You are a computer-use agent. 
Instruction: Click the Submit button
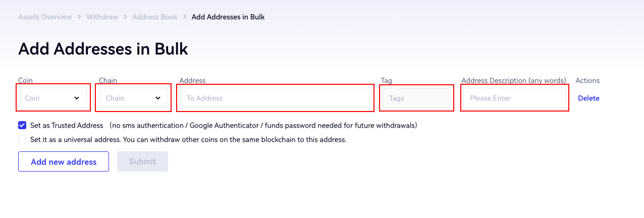(142, 161)
